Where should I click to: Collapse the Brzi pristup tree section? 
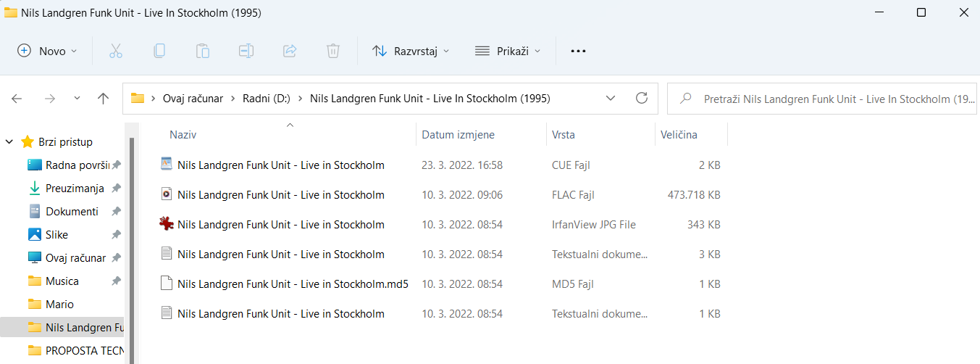click(x=9, y=142)
